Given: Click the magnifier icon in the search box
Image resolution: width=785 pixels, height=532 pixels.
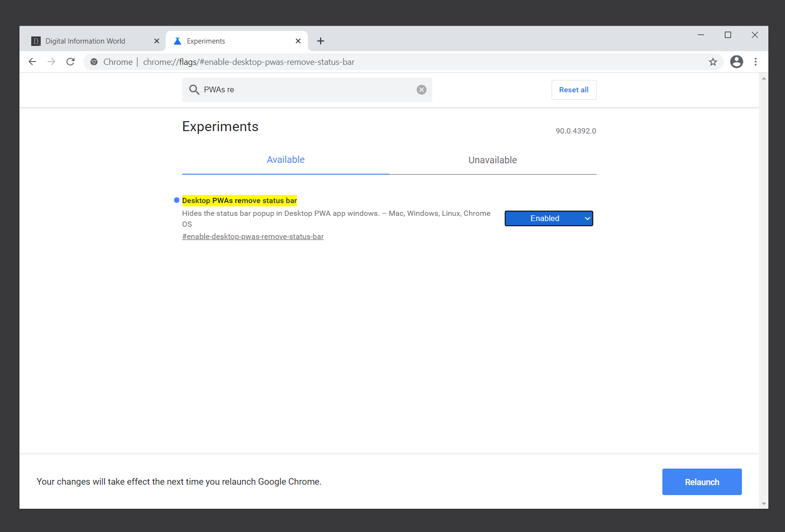Looking at the screenshot, I should pos(194,89).
